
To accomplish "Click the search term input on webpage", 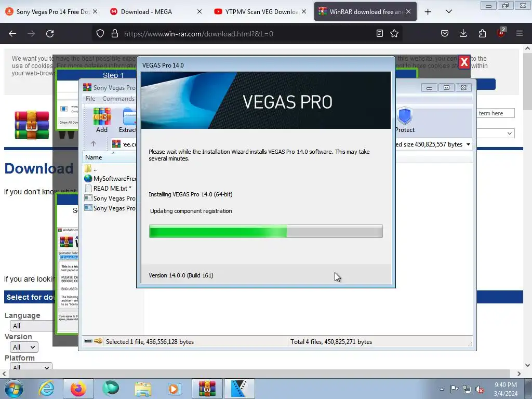I will pos(495,113).
